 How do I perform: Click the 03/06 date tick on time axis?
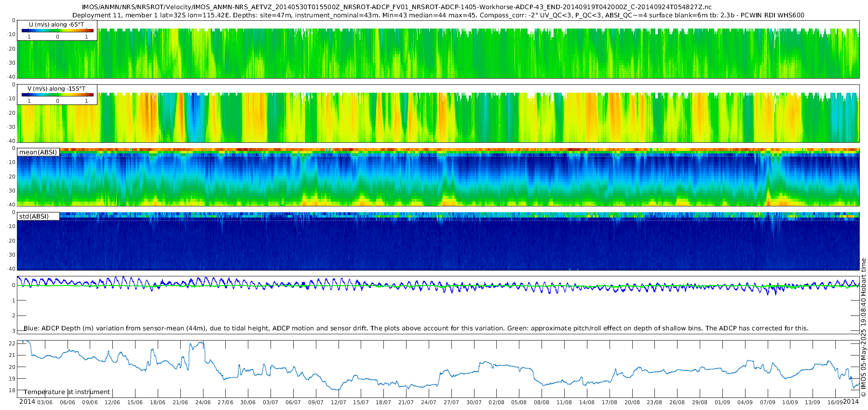pyautogui.click(x=45, y=402)
